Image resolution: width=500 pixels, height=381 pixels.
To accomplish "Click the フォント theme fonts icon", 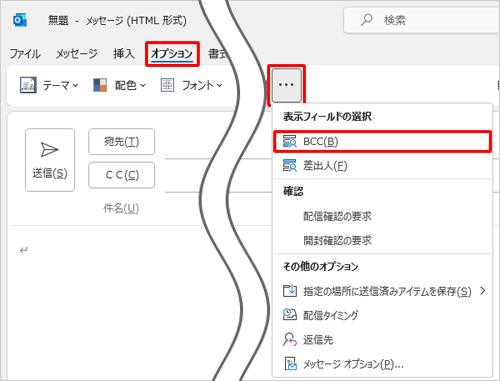I will pyautogui.click(x=167, y=85).
